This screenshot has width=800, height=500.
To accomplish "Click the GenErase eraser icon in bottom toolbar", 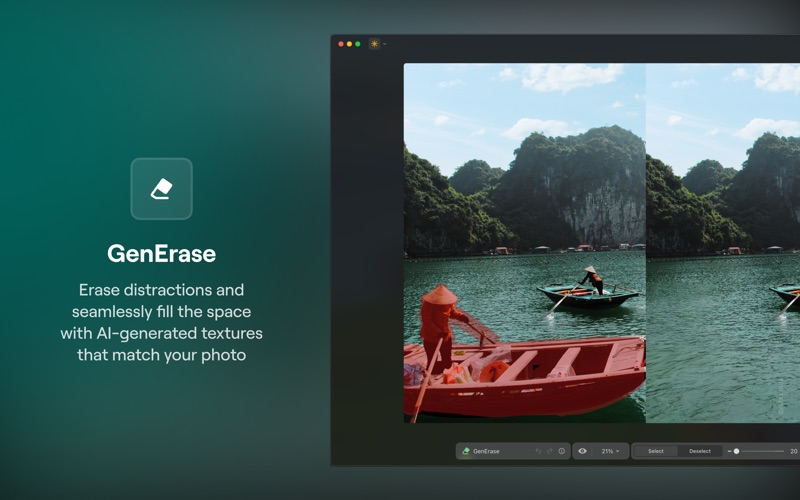I will point(465,451).
